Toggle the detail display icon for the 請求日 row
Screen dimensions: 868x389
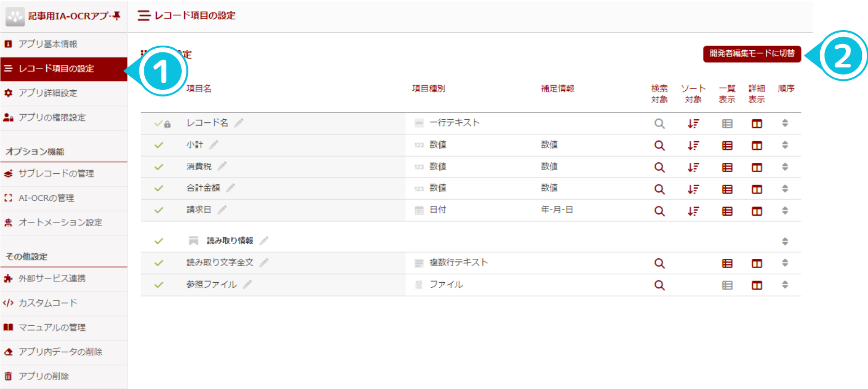coord(757,211)
